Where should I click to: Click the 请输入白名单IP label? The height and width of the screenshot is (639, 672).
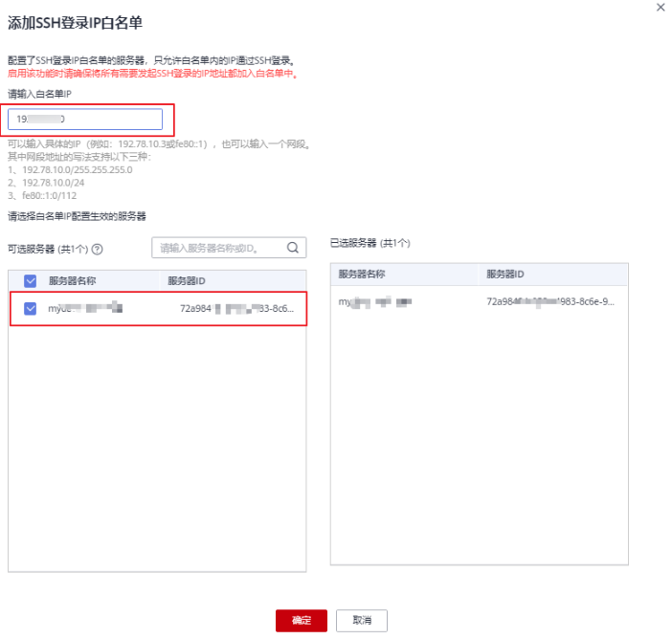pos(39,94)
